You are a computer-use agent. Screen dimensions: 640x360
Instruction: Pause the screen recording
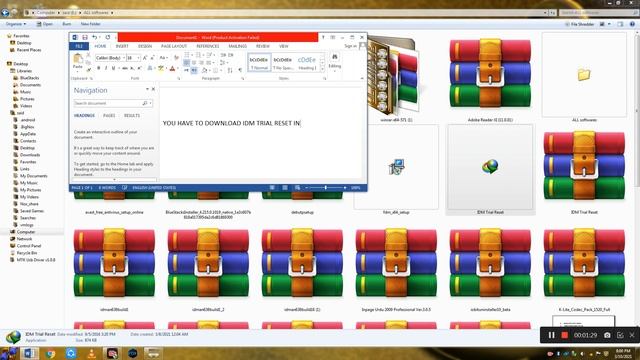551,335
